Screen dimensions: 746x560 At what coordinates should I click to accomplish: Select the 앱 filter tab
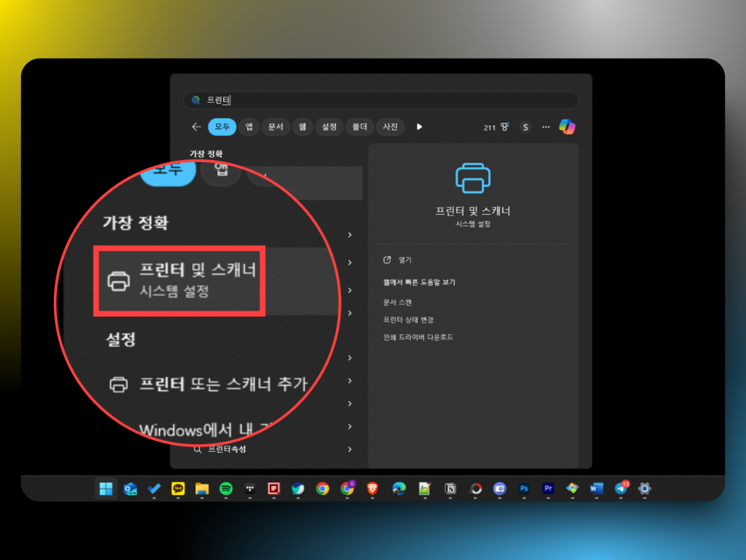(x=249, y=127)
